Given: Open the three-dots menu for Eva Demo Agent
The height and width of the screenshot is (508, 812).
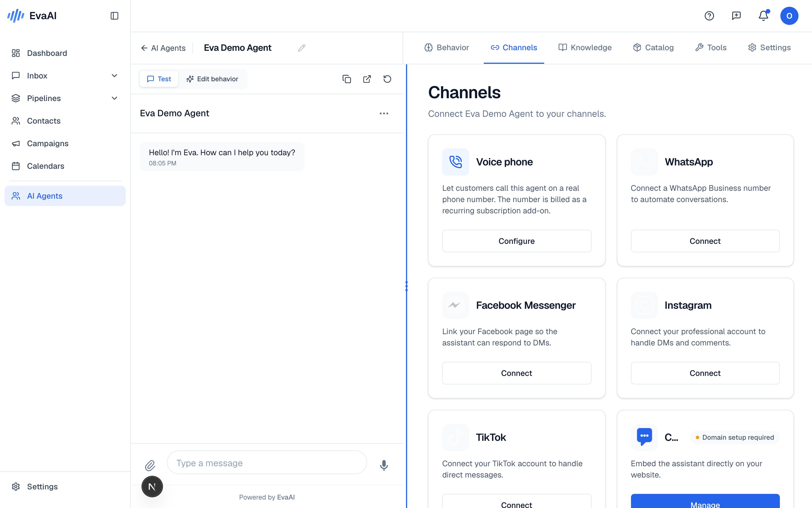Looking at the screenshot, I should pos(384,113).
